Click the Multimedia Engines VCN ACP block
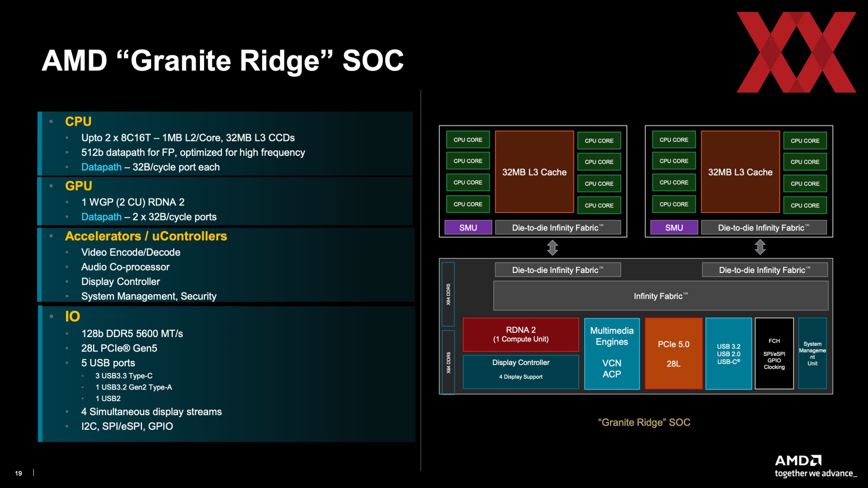Image resolution: width=868 pixels, height=488 pixels. tap(612, 354)
